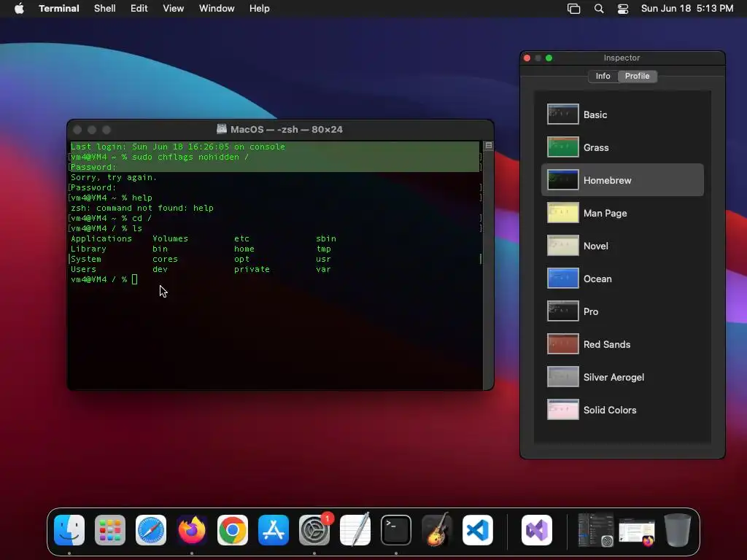Open the Terminal app menu

(x=59, y=9)
